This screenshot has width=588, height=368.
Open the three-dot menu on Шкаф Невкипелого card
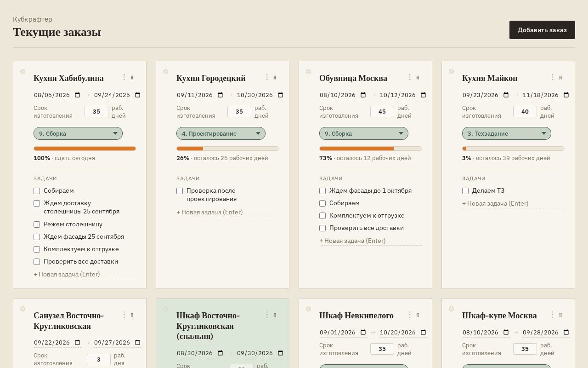(410, 315)
